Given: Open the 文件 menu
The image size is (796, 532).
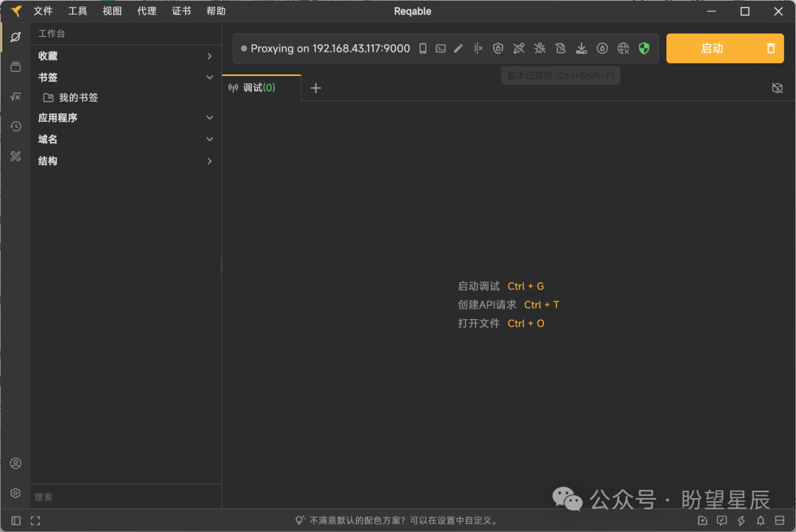Looking at the screenshot, I should 43,11.
